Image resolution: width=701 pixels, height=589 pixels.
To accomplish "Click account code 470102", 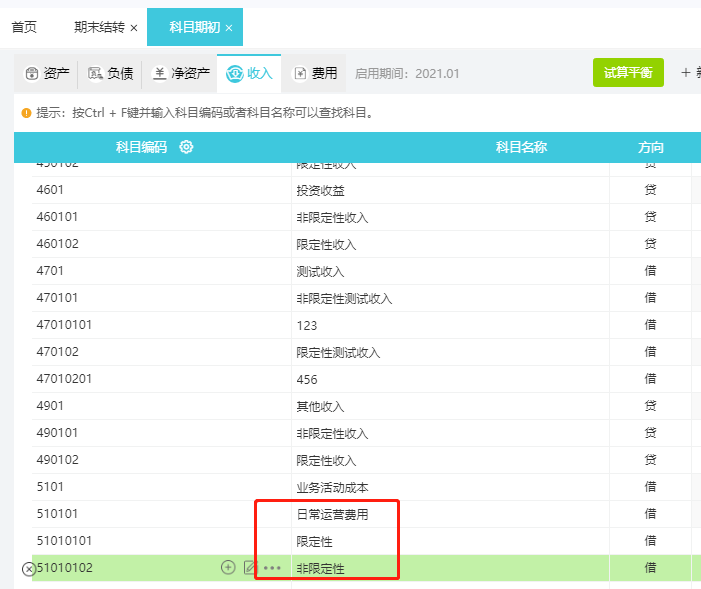I will pyautogui.click(x=58, y=352).
